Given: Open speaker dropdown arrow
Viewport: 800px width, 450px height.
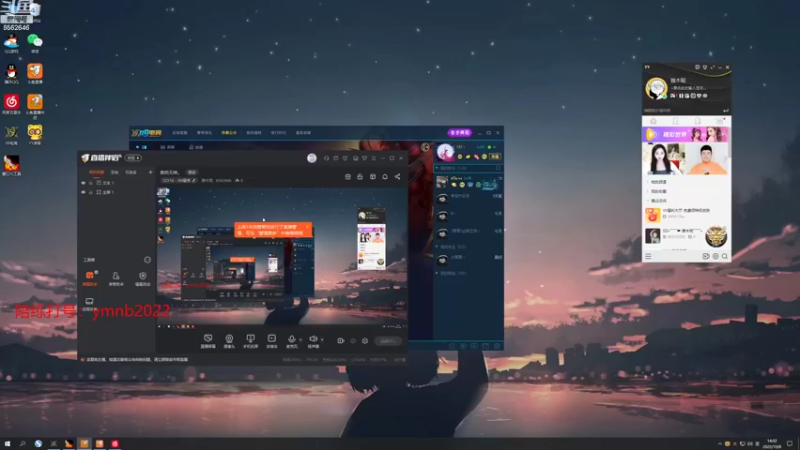Looking at the screenshot, I should click(x=321, y=339).
